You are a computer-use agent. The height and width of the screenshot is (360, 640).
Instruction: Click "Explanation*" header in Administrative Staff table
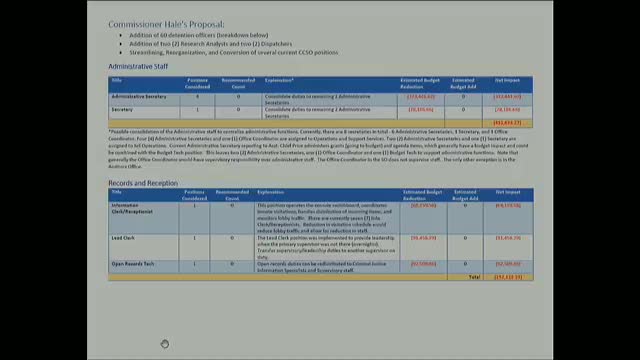(279, 80)
